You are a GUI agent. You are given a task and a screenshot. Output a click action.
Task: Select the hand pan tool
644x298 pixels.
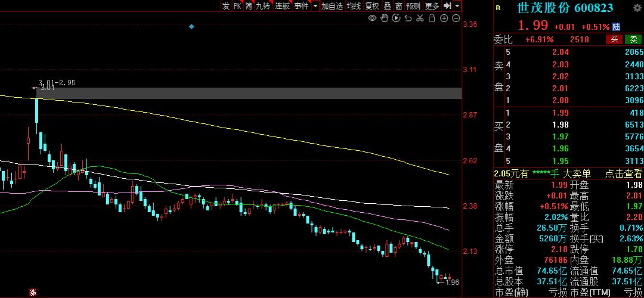[x=384, y=18]
